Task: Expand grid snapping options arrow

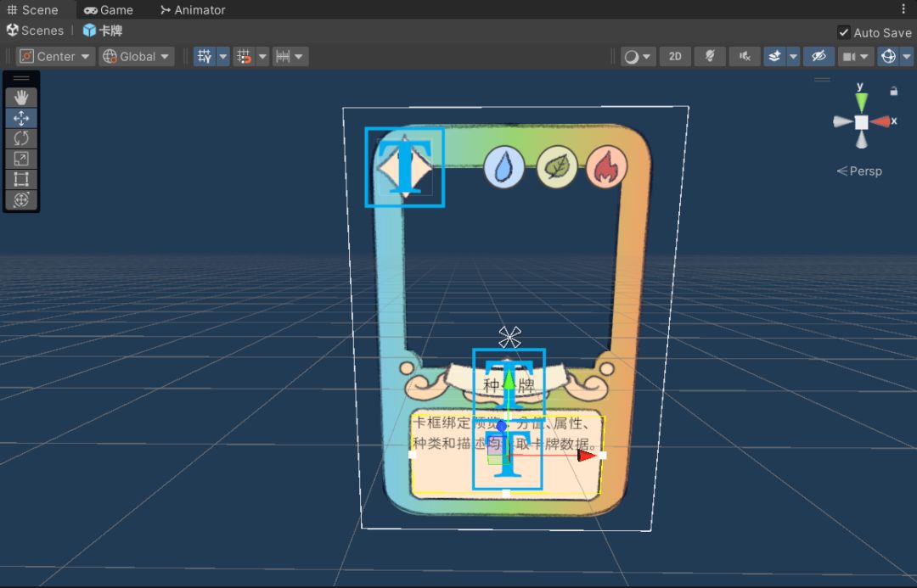Action: coord(262,57)
